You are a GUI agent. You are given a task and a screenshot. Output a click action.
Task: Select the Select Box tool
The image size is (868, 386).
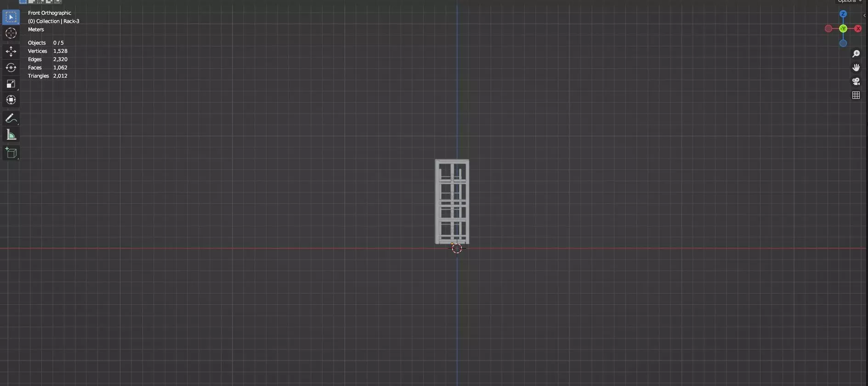(x=11, y=17)
